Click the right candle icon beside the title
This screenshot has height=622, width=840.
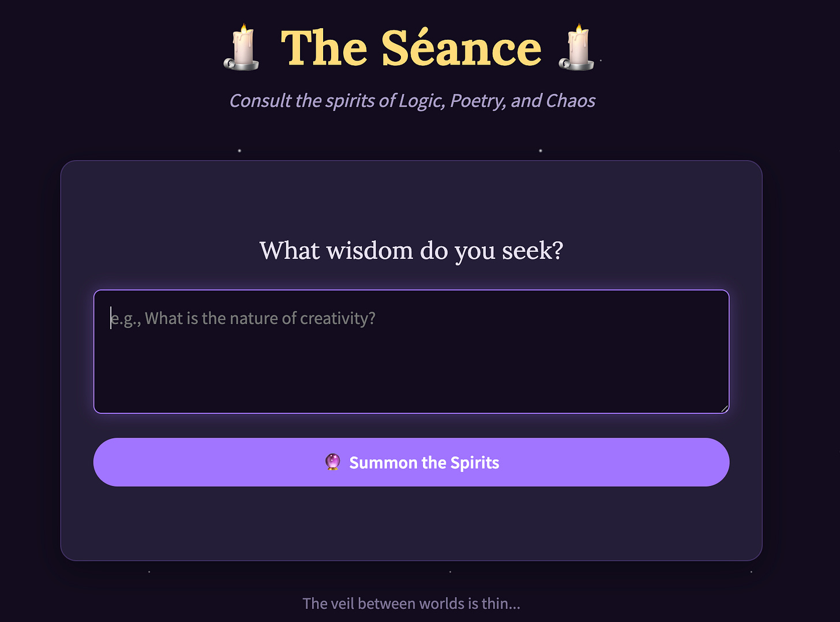[x=577, y=48]
